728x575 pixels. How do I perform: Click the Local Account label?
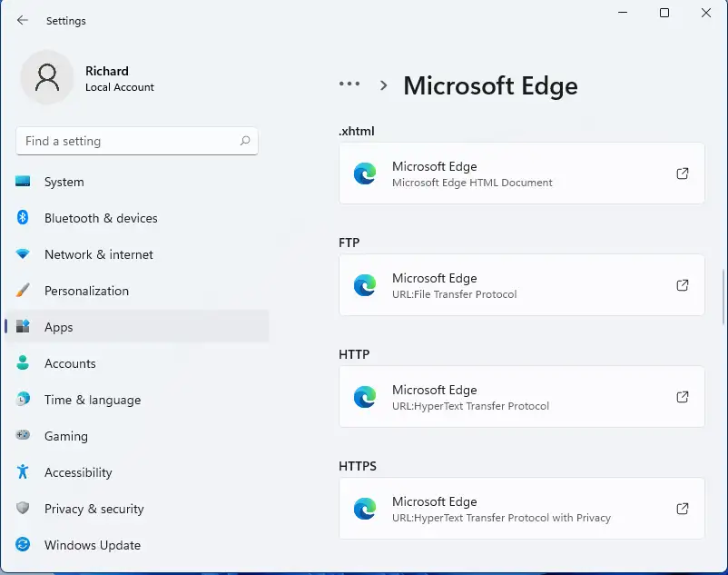pyautogui.click(x=119, y=87)
